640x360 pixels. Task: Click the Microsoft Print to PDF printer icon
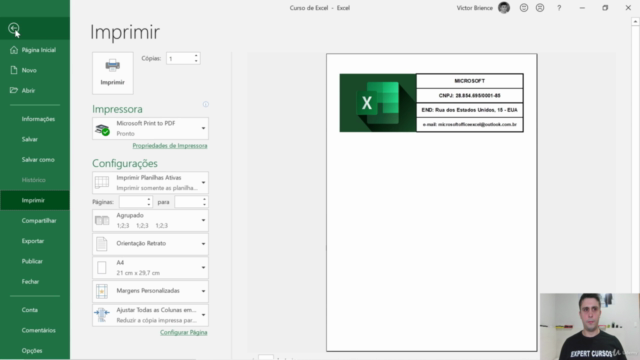pyautogui.click(x=102, y=129)
